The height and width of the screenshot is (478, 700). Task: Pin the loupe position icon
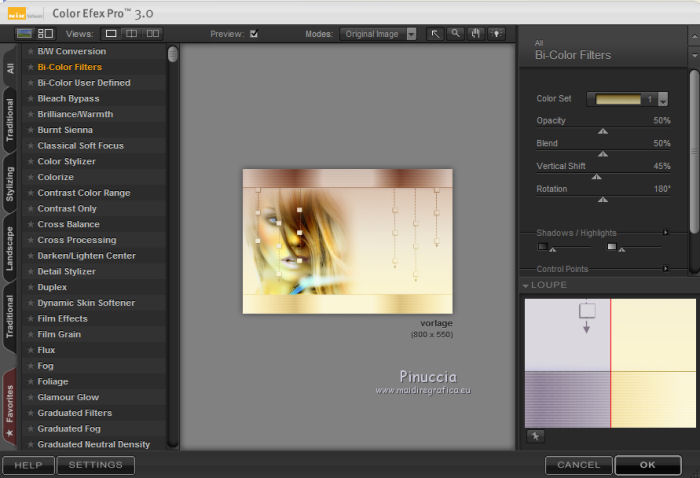(535, 436)
